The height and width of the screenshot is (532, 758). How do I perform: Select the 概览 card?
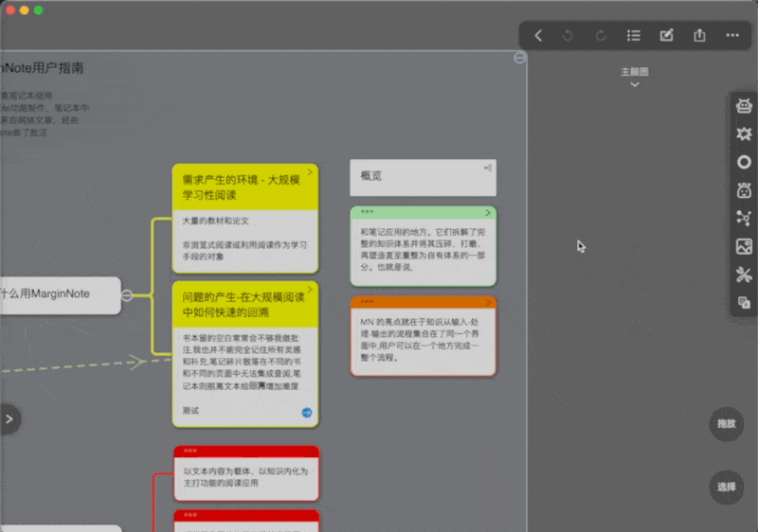click(423, 178)
